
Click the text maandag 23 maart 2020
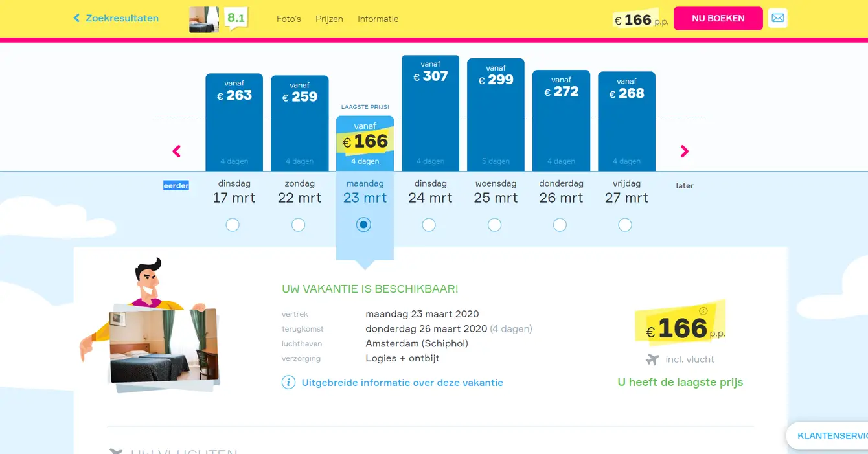pyautogui.click(x=422, y=314)
